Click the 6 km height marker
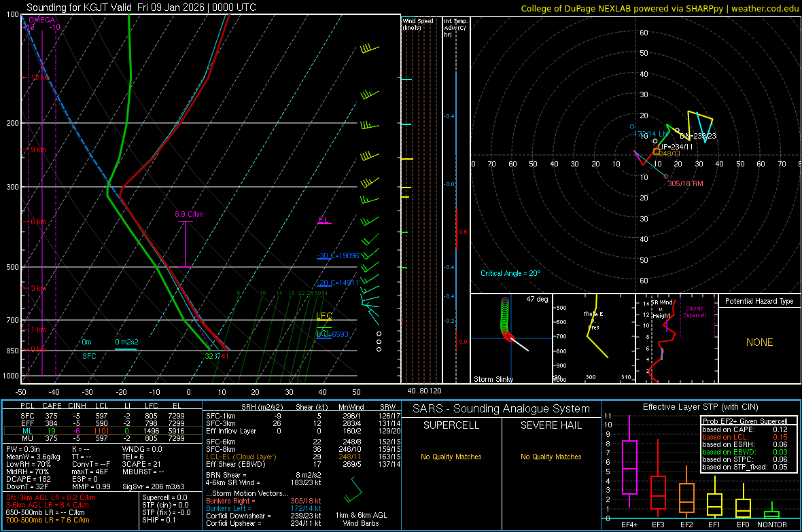Screen dimensions: 802x532 (x=38, y=221)
